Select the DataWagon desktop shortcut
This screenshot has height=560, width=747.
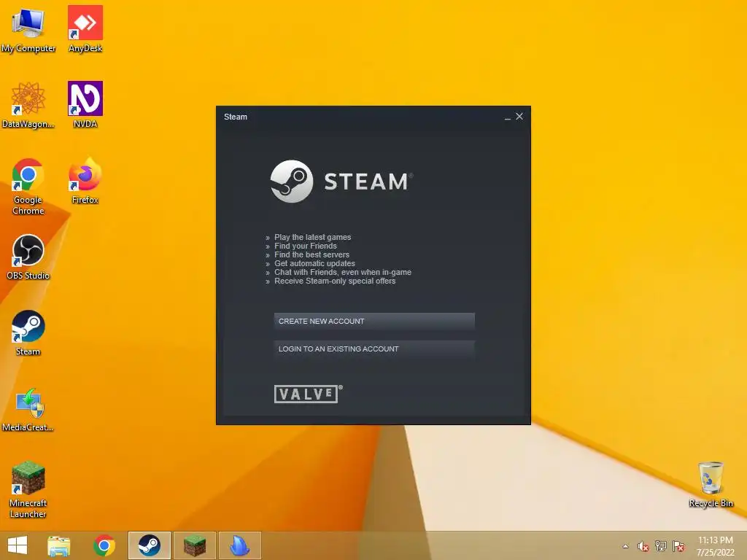pyautogui.click(x=28, y=105)
